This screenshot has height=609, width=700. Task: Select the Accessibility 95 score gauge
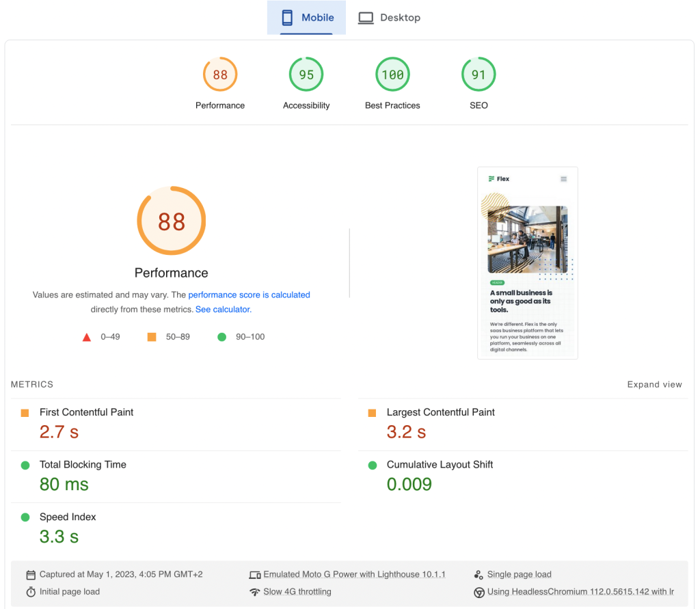point(306,74)
